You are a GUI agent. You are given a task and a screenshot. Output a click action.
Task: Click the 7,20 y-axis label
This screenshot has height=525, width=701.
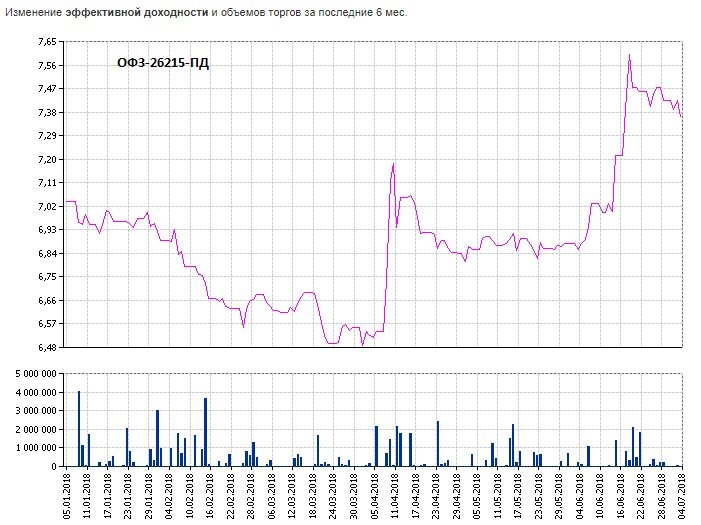coord(47,160)
